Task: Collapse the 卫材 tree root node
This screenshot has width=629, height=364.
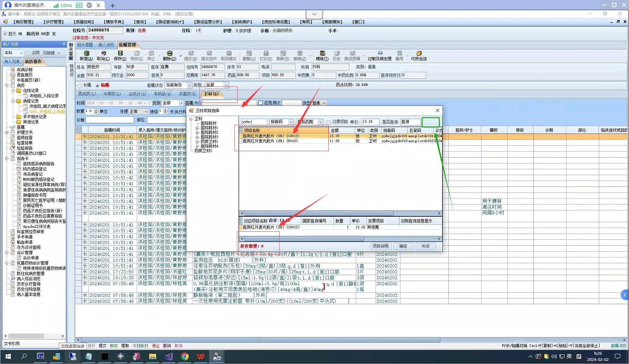Action: tap(191, 119)
